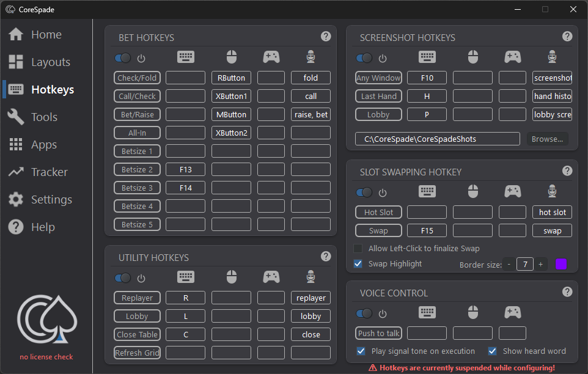Enable Allow Left-Click to finalize Swap
This screenshot has width=588, height=374.
click(358, 249)
